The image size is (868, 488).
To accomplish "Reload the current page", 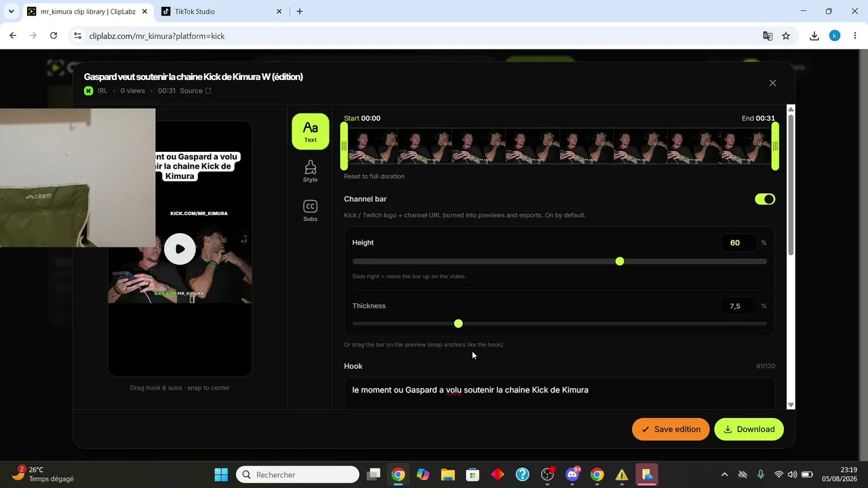I will [54, 36].
